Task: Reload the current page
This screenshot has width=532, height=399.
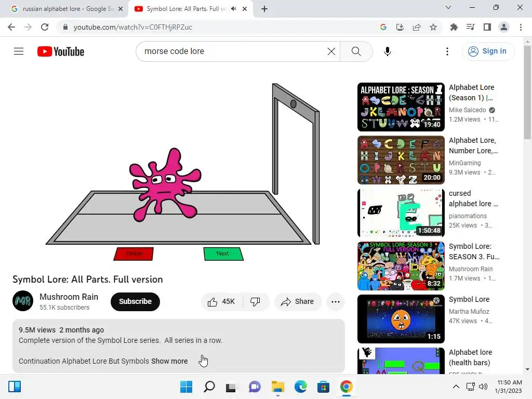Action: coord(45,27)
